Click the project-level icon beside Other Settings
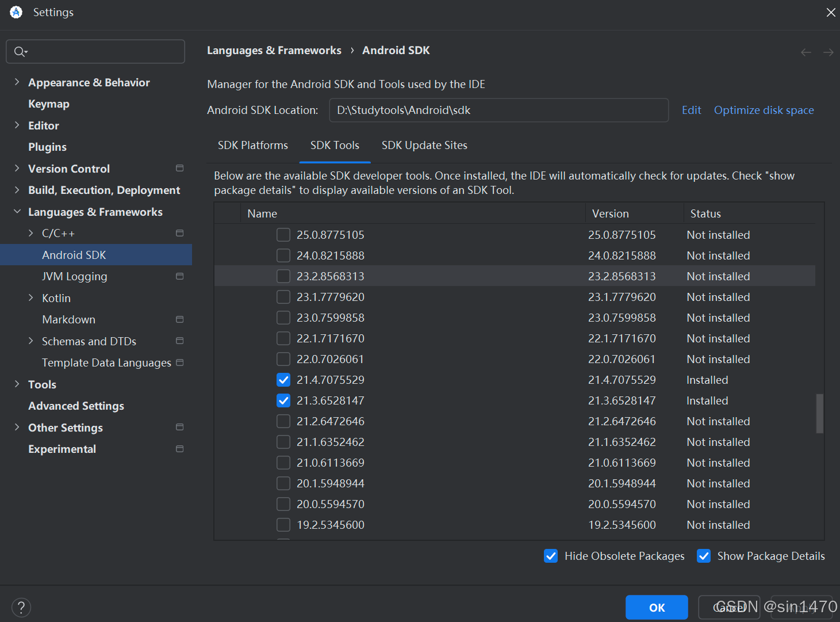Image resolution: width=840 pixels, height=622 pixels. (179, 427)
